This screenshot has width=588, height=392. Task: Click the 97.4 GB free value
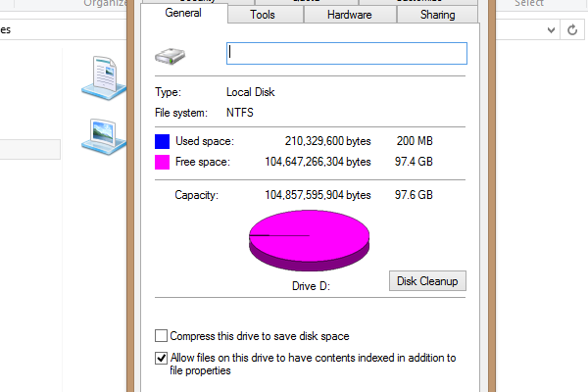414,162
